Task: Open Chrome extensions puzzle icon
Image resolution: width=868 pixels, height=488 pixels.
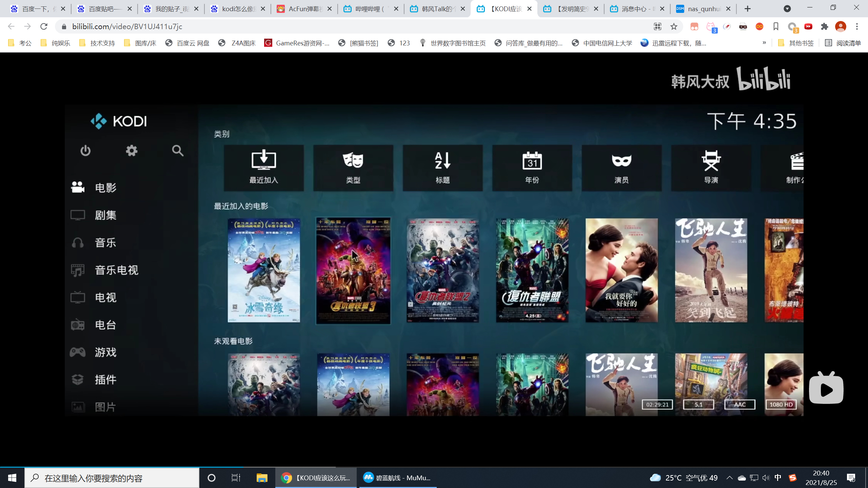Action: click(x=825, y=26)
